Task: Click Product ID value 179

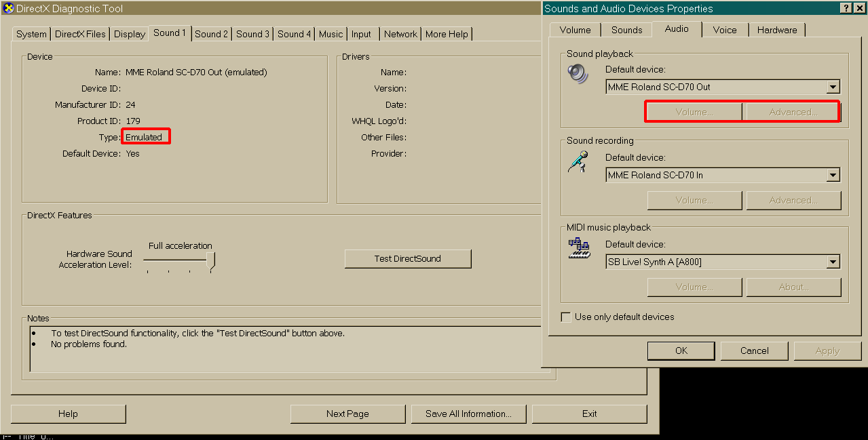Action: [133, 121]
